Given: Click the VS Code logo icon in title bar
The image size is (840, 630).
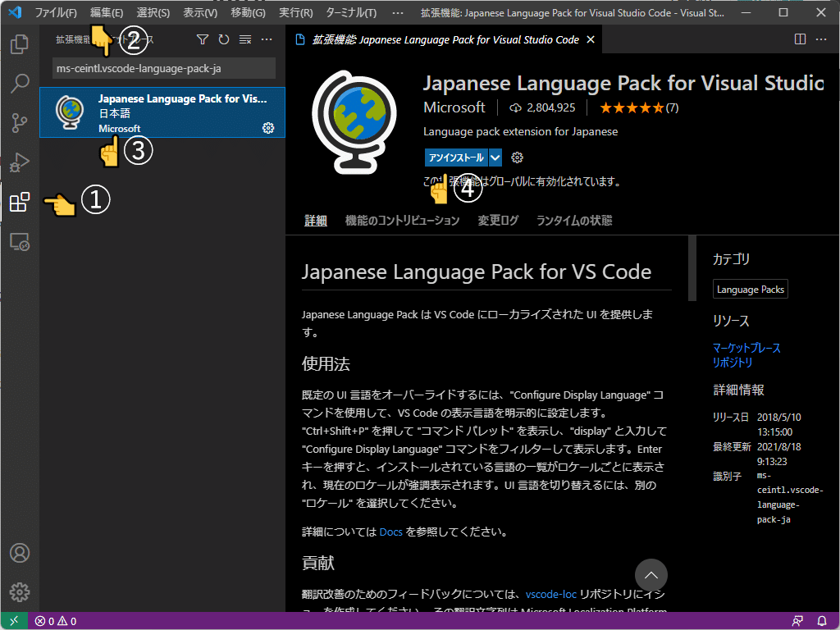Looking at the screenshot, I should 15,12.
